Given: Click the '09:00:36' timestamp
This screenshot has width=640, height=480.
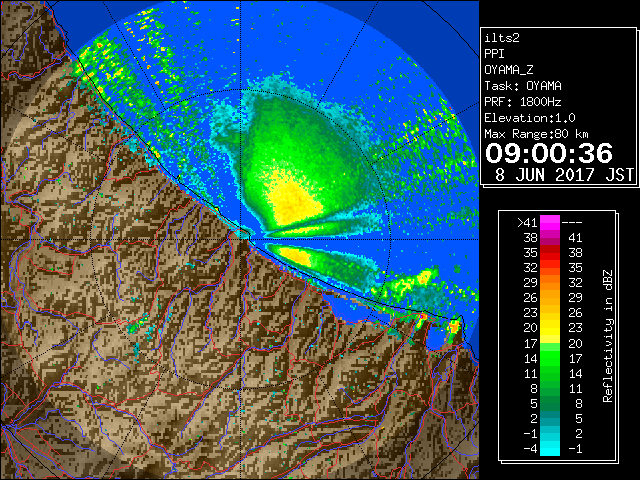Looking at the screenshot, I should (x=549, y=153).
